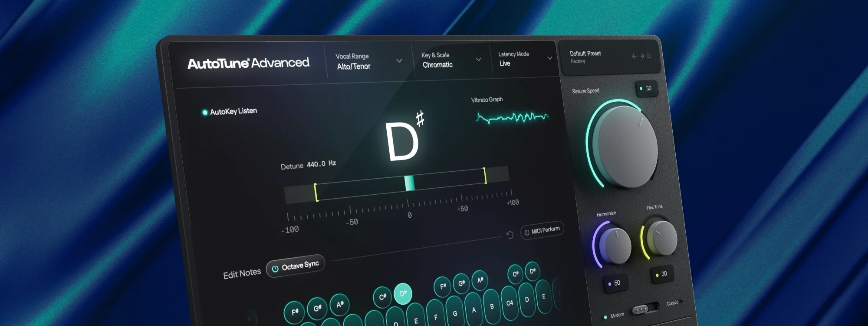
Task: Select the leftmost F# note key
Action: pyautogui.click(x=295, y=312)
